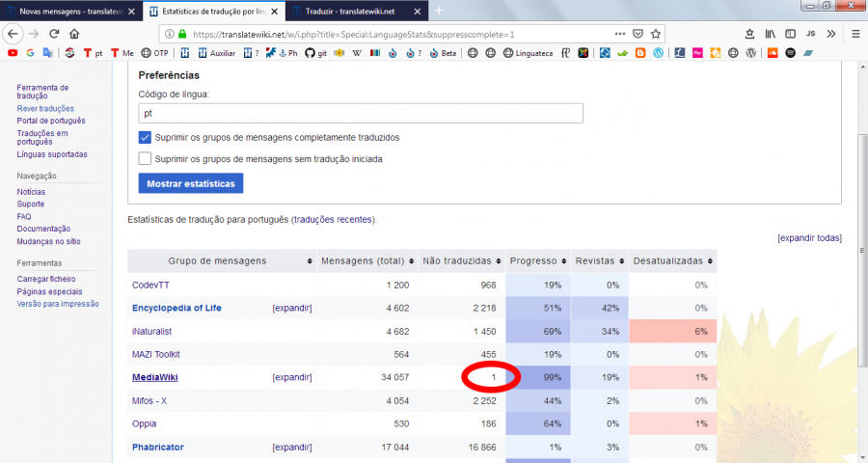Check suppress groups without started translation

(145, 159)
